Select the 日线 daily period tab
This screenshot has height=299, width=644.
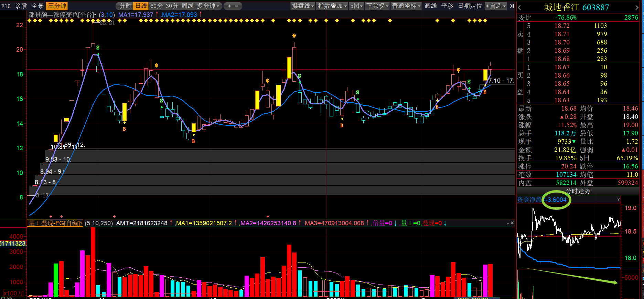[141, 6]
